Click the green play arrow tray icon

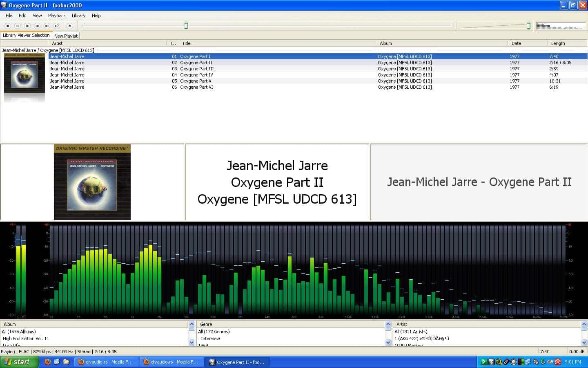pyautogui.click(x=484, y=362)
